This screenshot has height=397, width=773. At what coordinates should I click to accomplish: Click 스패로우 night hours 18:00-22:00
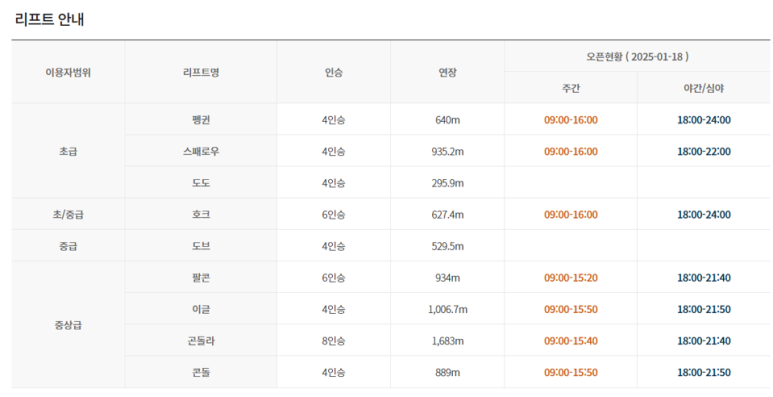tap(704, 151)
